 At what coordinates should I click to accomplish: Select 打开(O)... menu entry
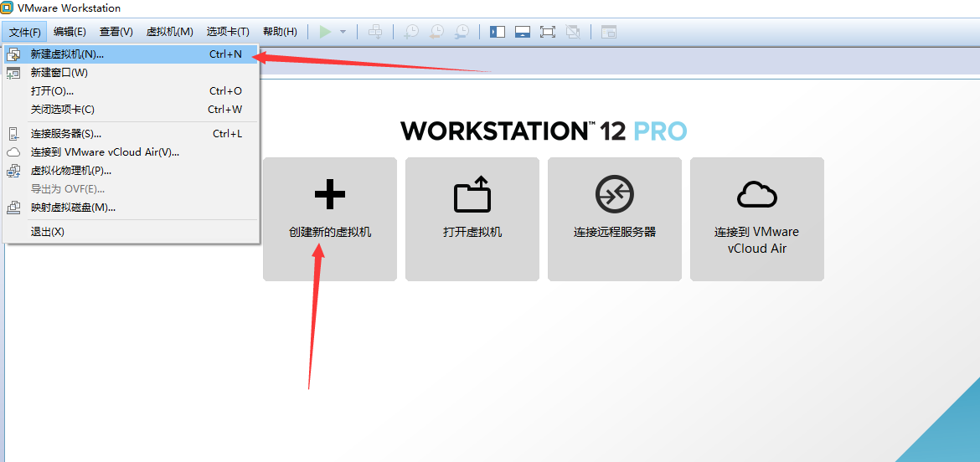tap(130, 91)
